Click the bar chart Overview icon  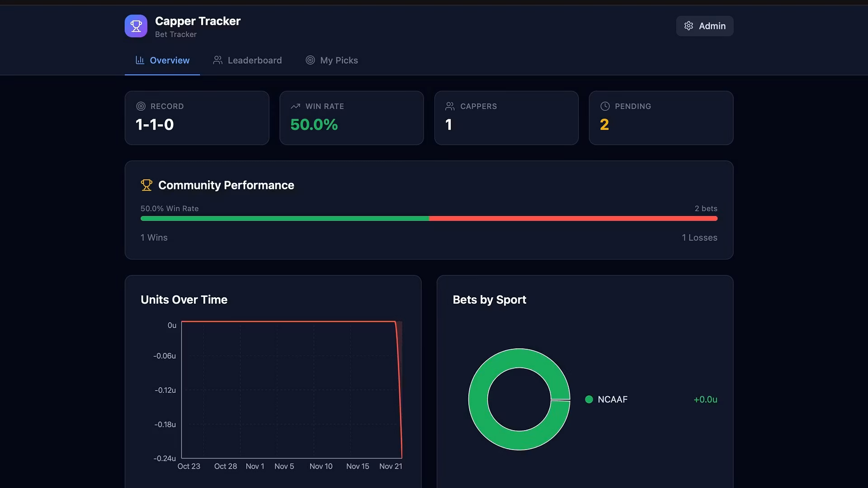pos(140,60)
